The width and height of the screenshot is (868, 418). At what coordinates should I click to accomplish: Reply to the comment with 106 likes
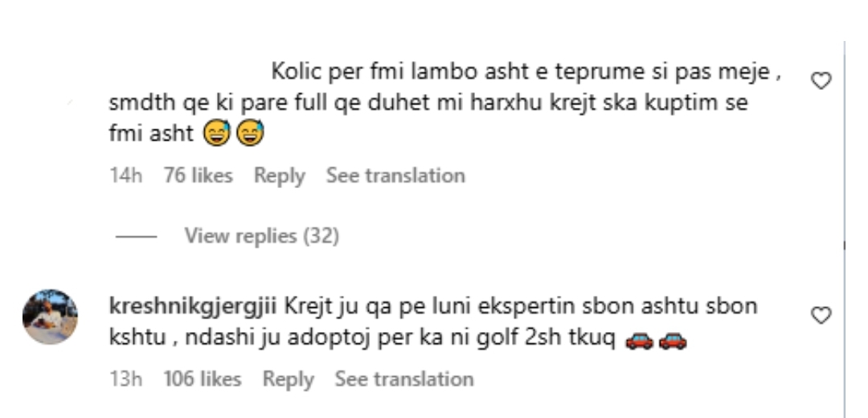pos(288,379)
